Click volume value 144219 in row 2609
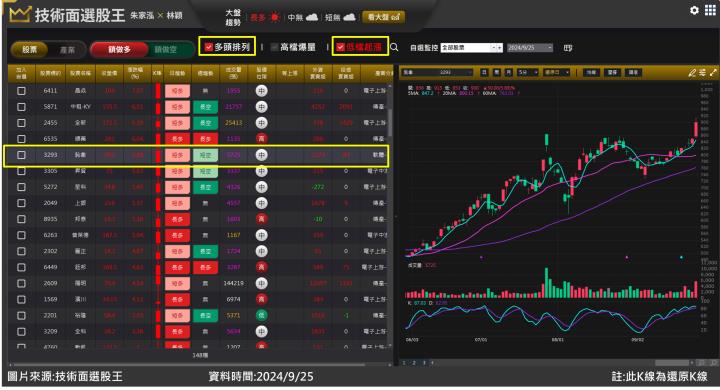The image size is (720, 390). (233, 283)
